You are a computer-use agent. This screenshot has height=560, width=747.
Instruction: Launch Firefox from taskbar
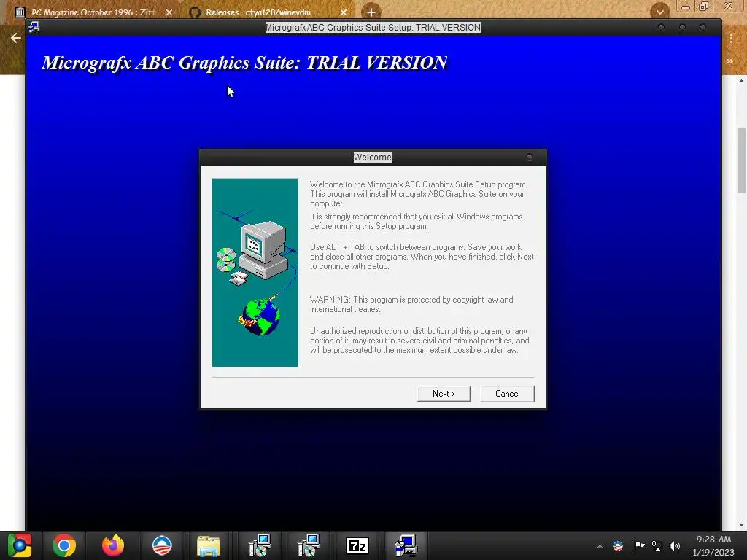tap(113, 545)
